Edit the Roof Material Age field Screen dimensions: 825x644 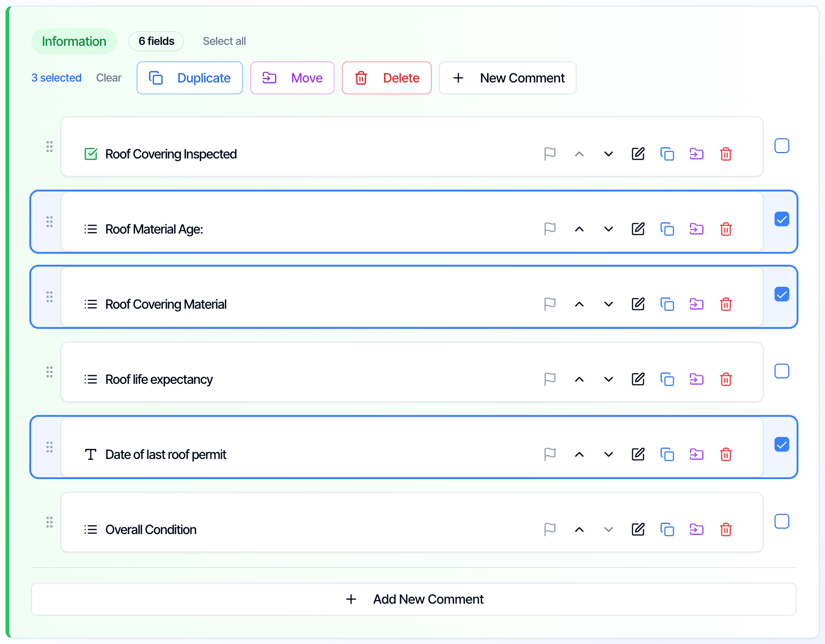coord(638,229)
